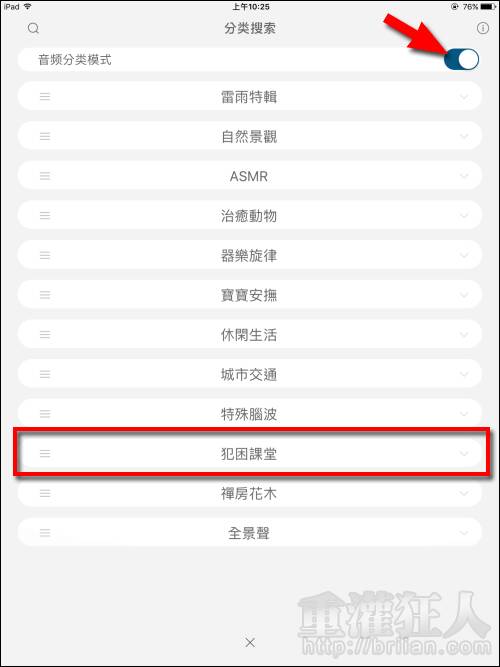Select the 特殊腦波 category row
The width and height of the screenshot is (500, 667).
click(x=250, y=413)
